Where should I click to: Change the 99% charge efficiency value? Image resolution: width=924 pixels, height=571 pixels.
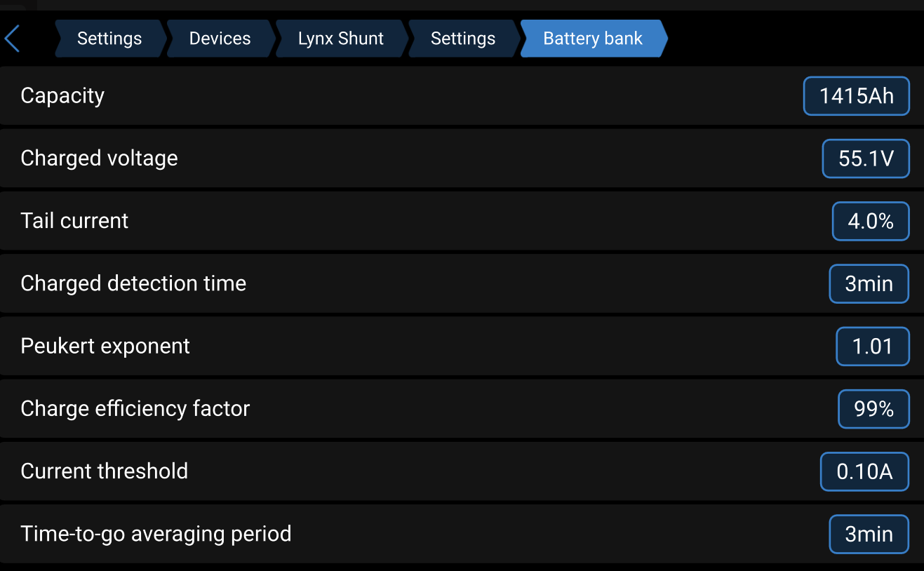tap(873, 409)
